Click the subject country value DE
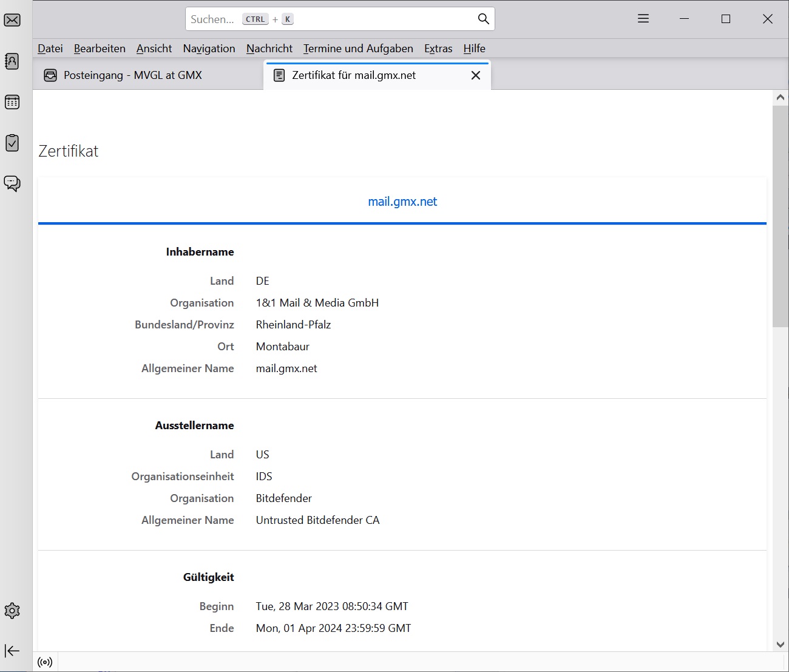Viewport: 789px width, 672px height. pyautogui.click(x=262, y=281)
